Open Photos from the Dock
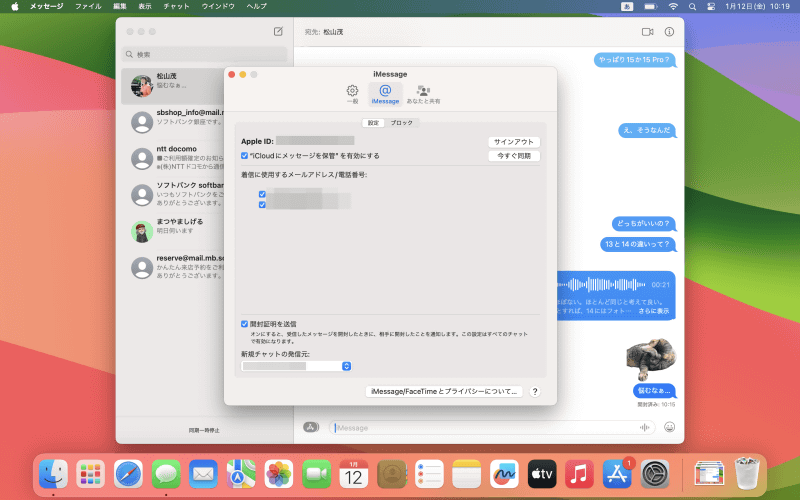 coord(279,474)
